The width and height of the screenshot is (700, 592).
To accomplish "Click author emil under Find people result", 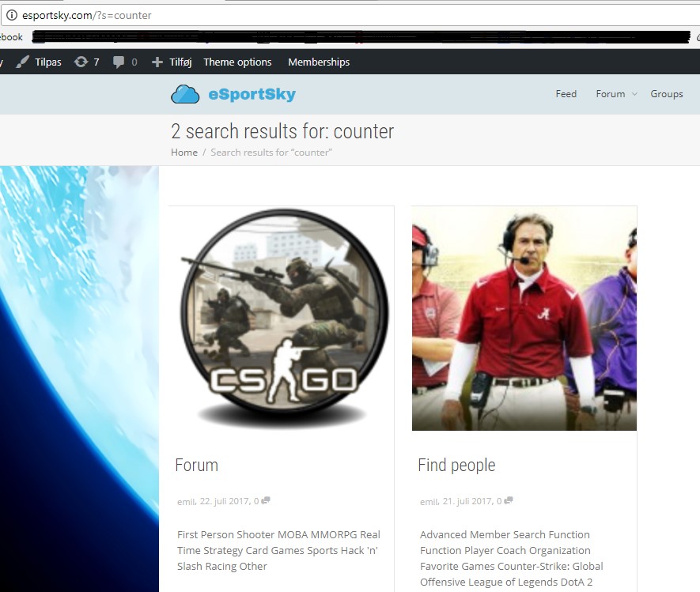I will 429,501.
